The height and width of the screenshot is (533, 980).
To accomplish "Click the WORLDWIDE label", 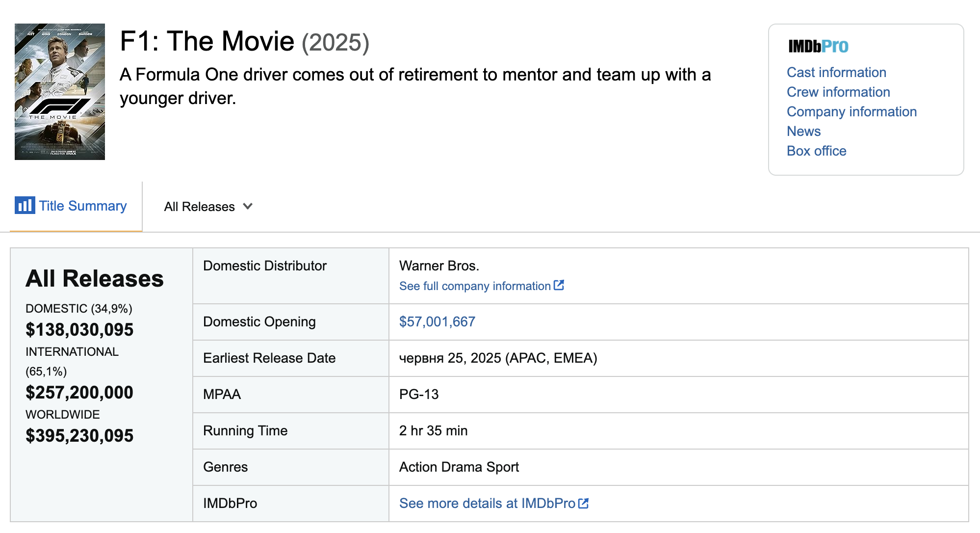I will (63, 415).
